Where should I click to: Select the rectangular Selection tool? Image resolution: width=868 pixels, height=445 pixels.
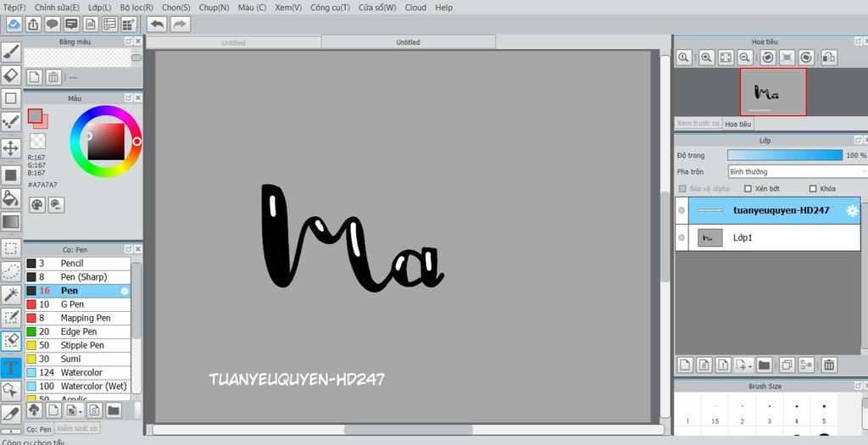click(x=11, y=248)
